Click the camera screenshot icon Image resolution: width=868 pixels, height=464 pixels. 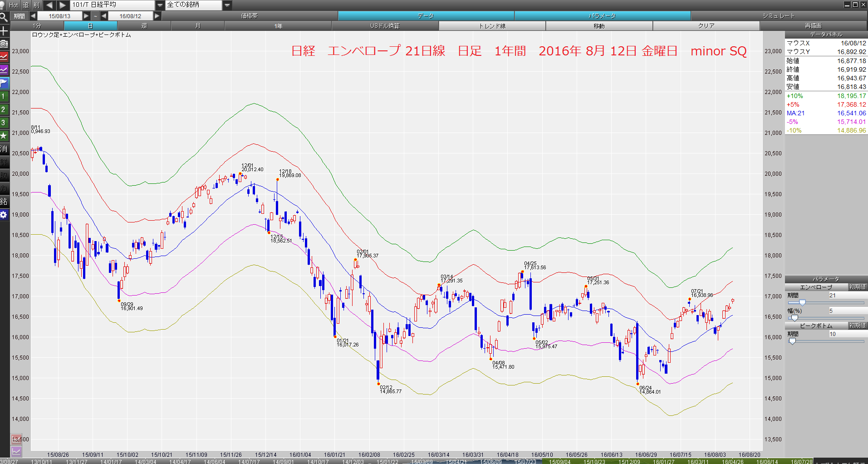pyautogui.click(x=4, y=44)
